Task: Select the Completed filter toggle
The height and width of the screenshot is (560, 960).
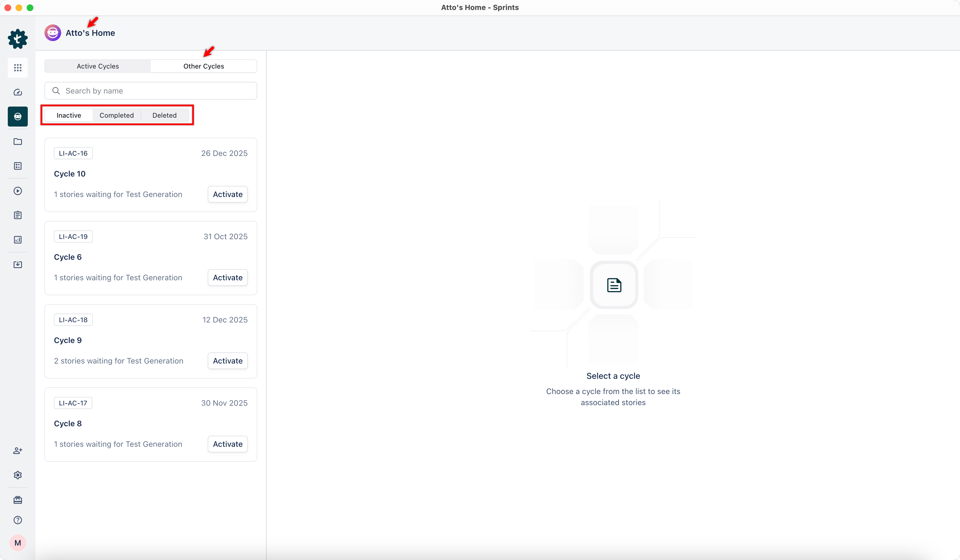Action: [117, 115]
